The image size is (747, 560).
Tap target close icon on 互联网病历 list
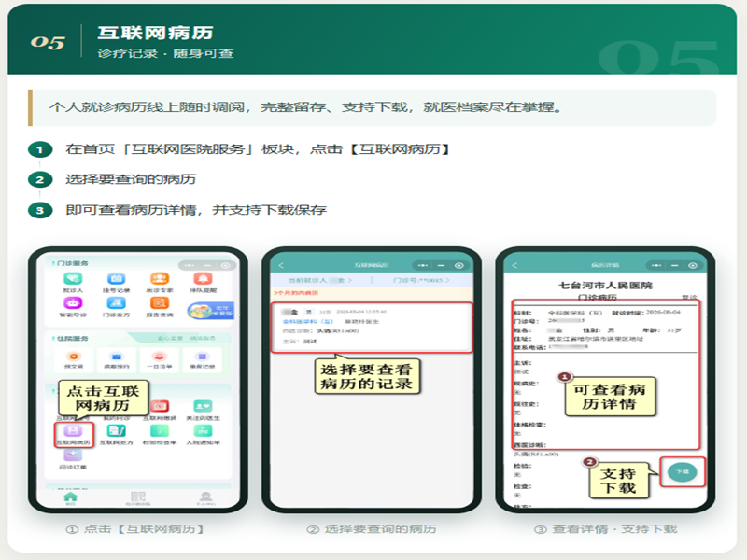point(458,265)
